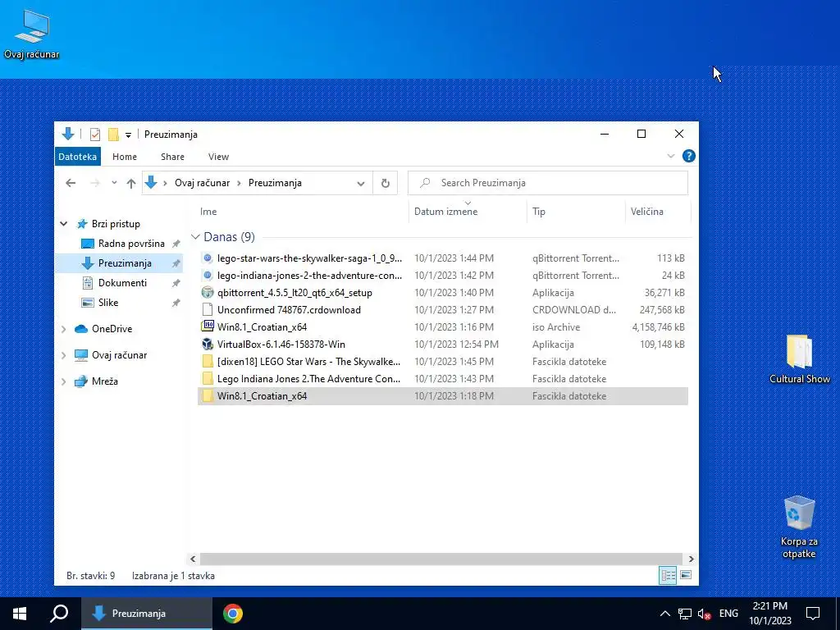Open the notification action center
The width and height of the screenshot is (840, 630).
(x=813, y=614)
